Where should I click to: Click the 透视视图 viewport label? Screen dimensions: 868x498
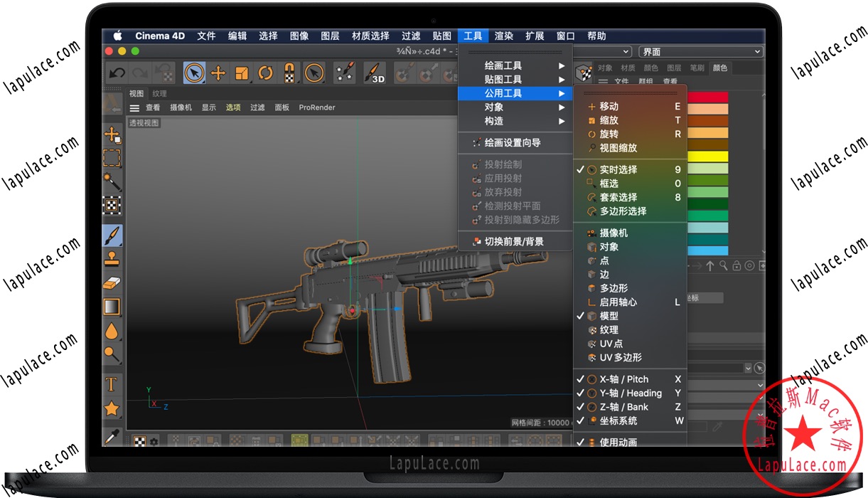click(144, 122)
